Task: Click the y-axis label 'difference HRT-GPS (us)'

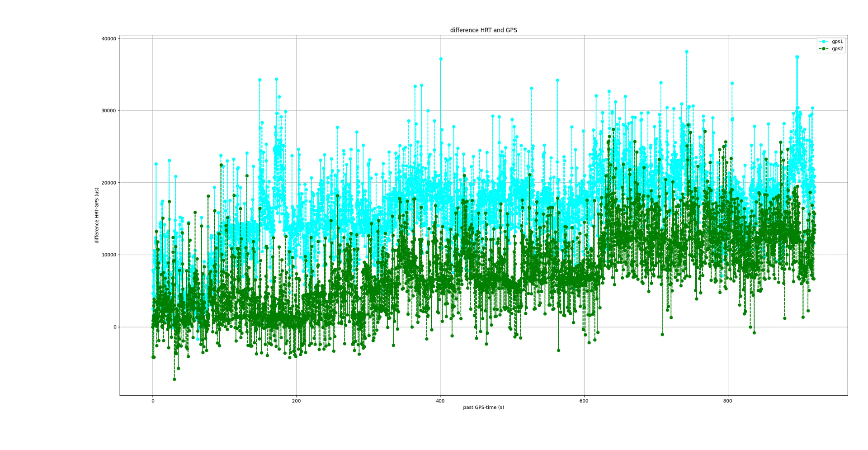Action: [97, 215]
